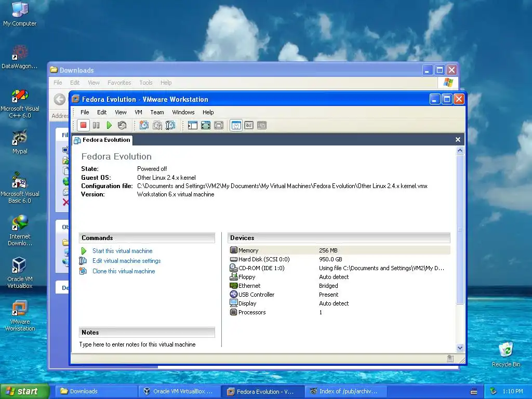The width and height of the screenshot is (532, 399).
Task: Click the USB Controller device icon
Action: pos(233,294)
